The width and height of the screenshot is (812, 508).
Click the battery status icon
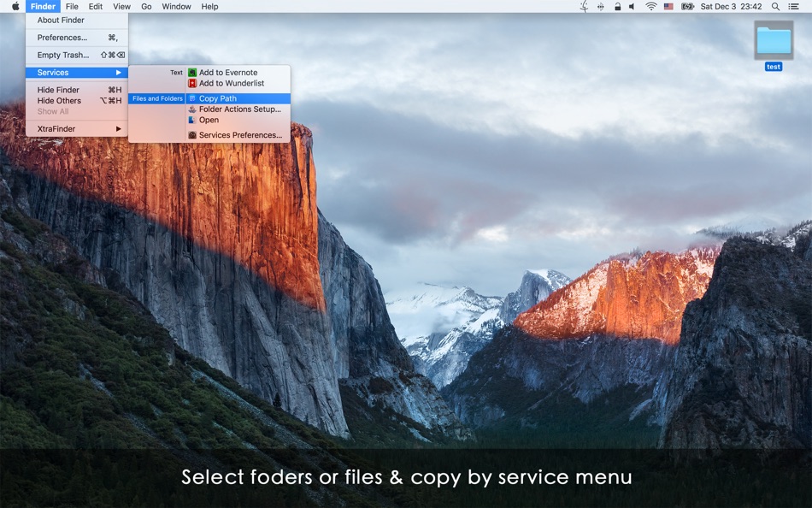pos(687,6)
